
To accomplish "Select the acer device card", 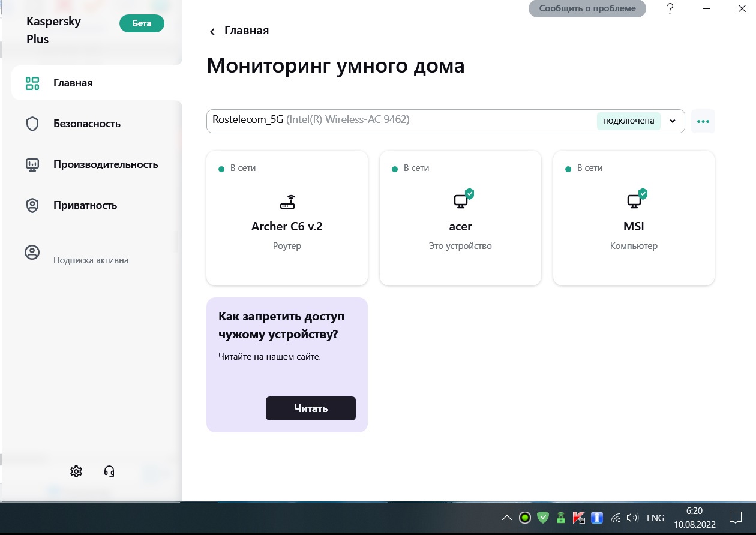I will [x=460, y=218].
